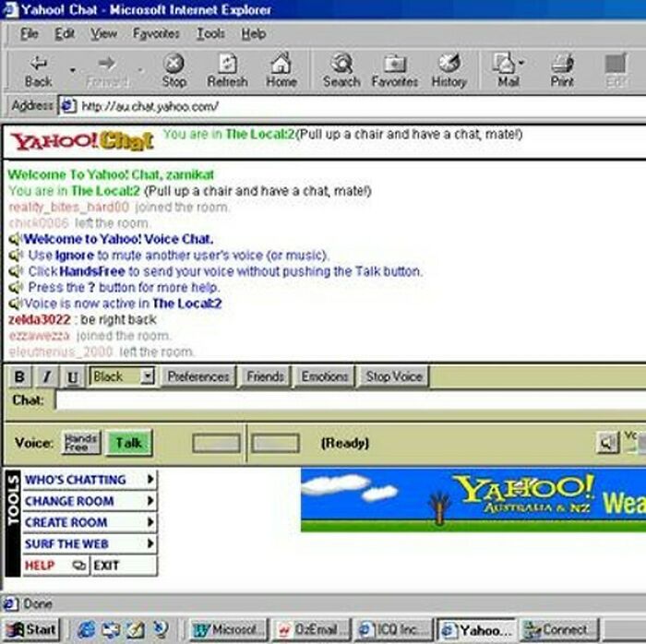
Task: Click the Windows Start button
Action: (30, 629)
